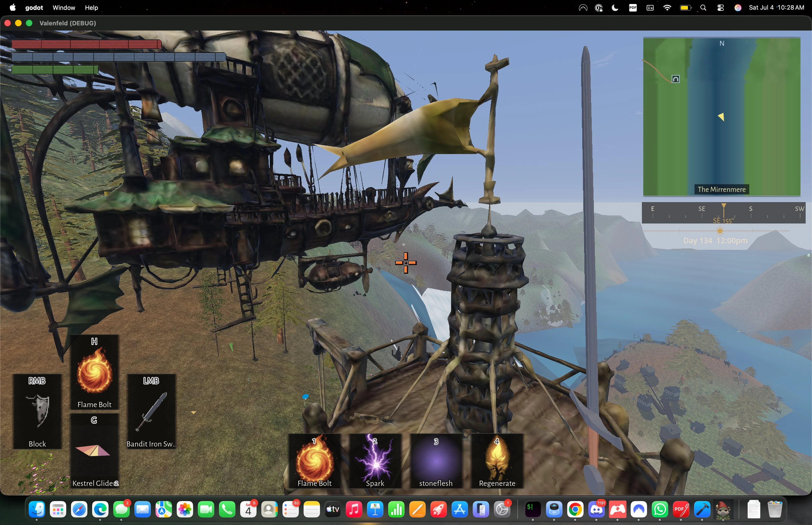812x525 pixels.
Task: Click the red health bar
Action: (86, 44)
